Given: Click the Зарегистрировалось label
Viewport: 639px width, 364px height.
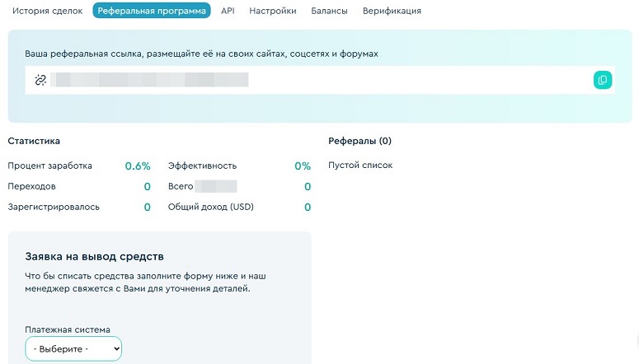Looking at the screenshot, I should [x=54, y=207].
